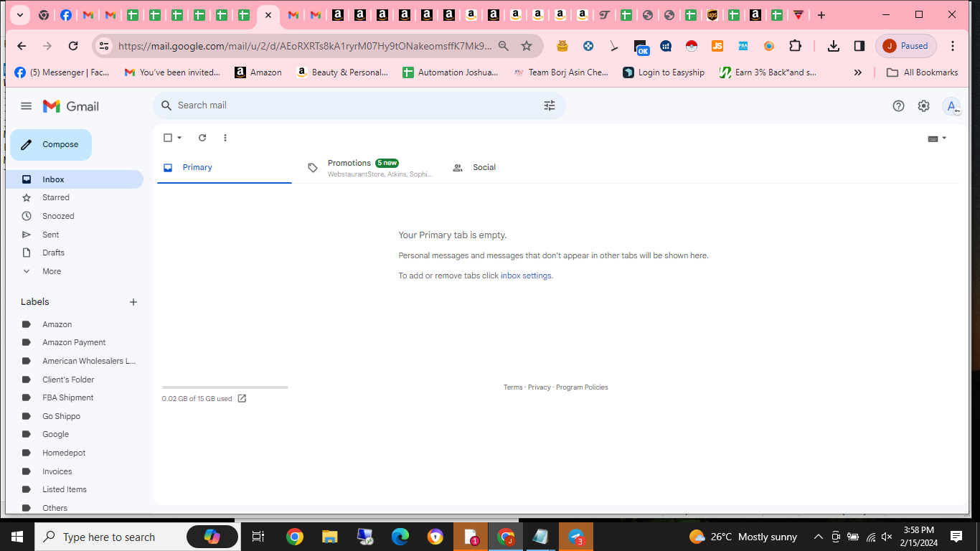The image size is (980, 551).
Task: Open Gmail Support question mark icon
Action: (898, 106)
